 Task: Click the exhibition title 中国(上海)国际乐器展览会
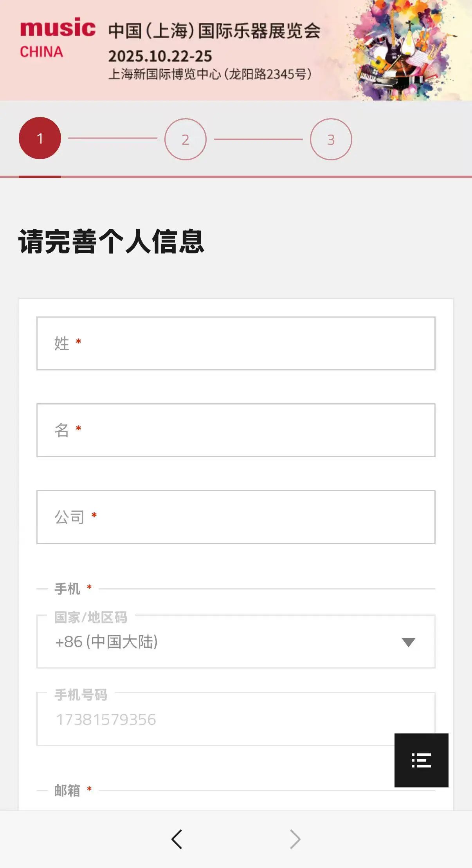click(x=214, y=31)
